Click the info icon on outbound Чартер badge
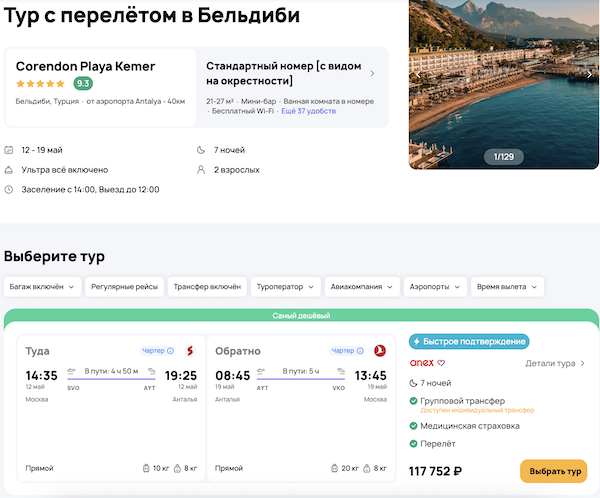This screenshot has height=498, width=600. click(170, 351)
